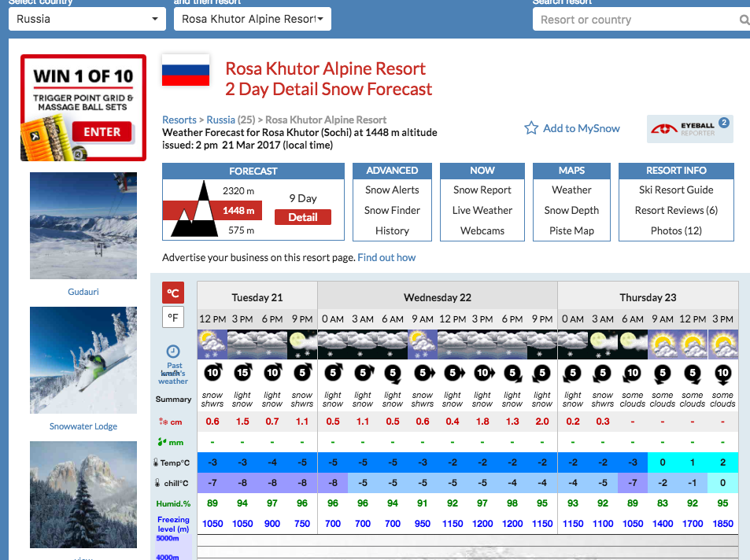Click Thursday 3 PM sun and clouds icon
Screen dimensions: 750x560
(722, 344)
